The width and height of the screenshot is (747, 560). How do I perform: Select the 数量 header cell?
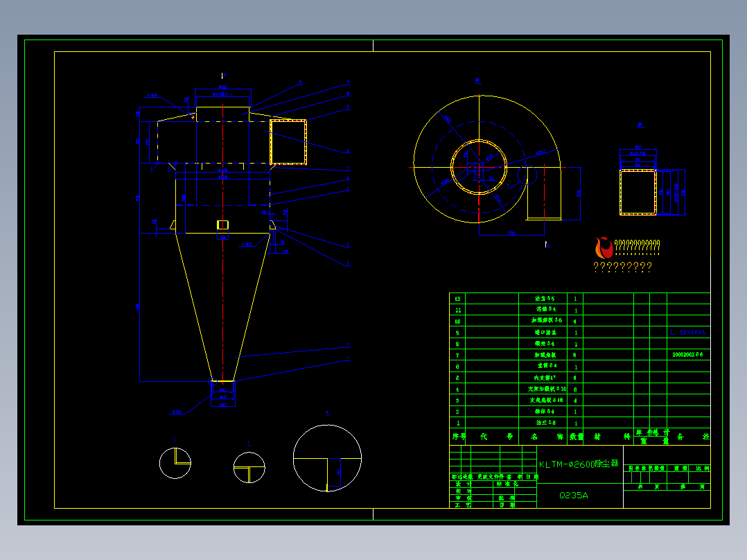coord(577,437)
